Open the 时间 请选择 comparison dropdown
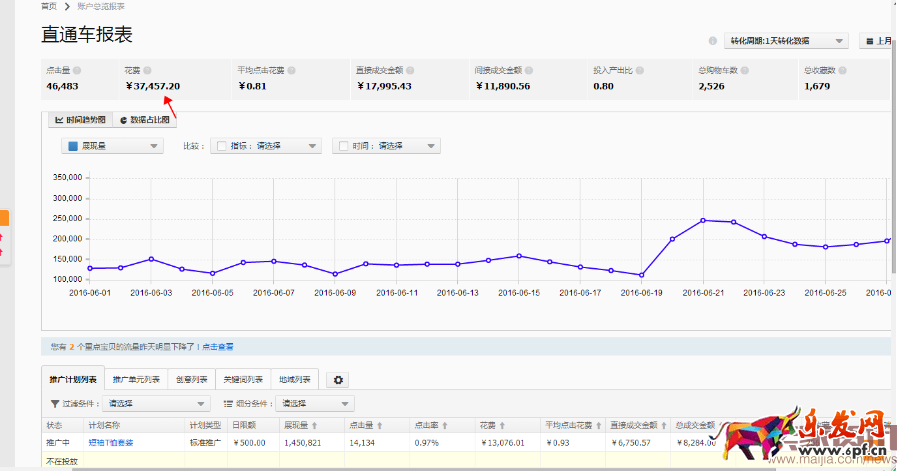The width and height of the screenshot is (897, 471). [386, 146]
